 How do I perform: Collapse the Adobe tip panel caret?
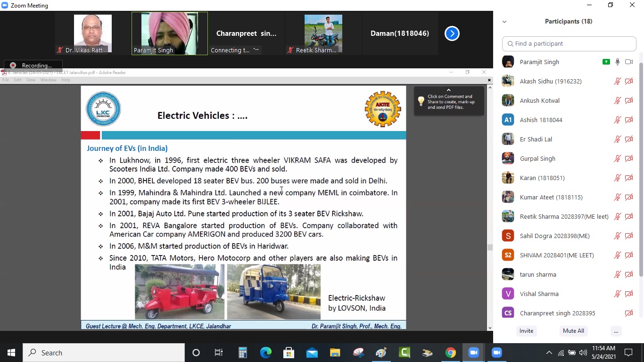449,90
